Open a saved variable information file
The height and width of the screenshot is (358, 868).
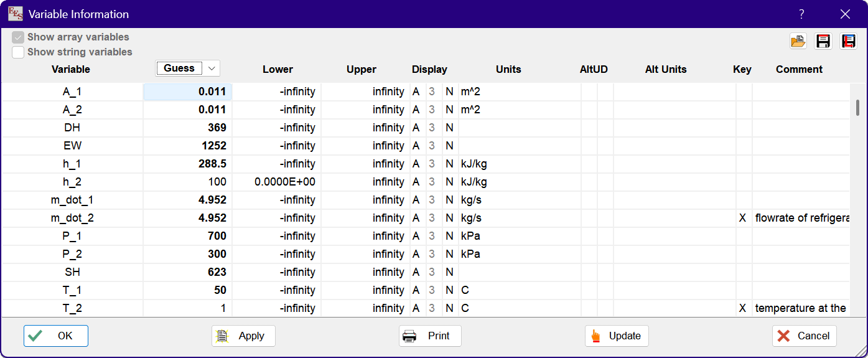point(798,42)
